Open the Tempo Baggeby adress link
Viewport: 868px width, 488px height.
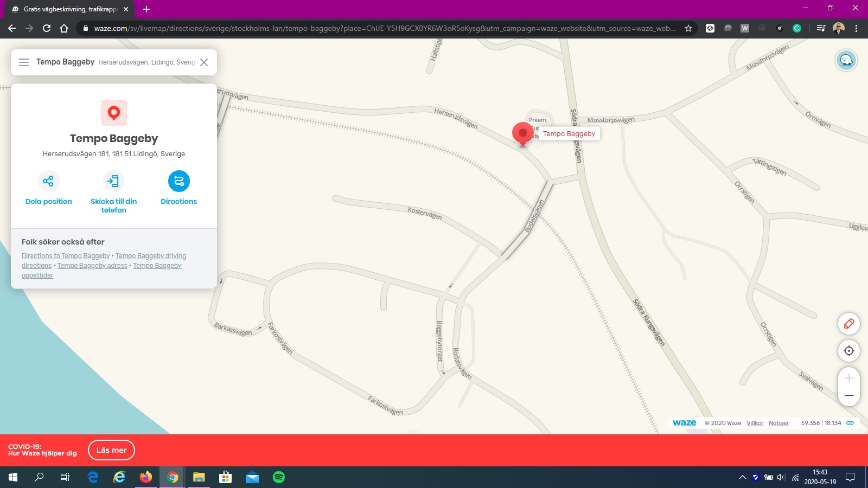click(92, 266)
